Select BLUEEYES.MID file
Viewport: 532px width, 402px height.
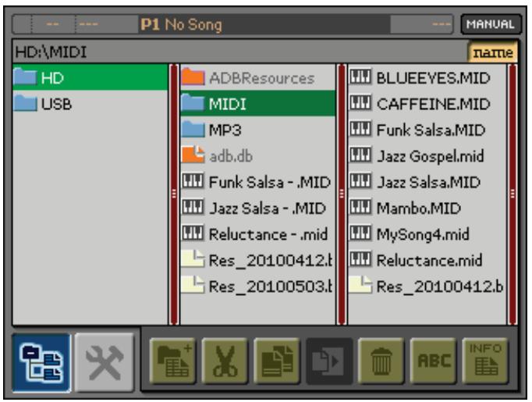[427, 78]
